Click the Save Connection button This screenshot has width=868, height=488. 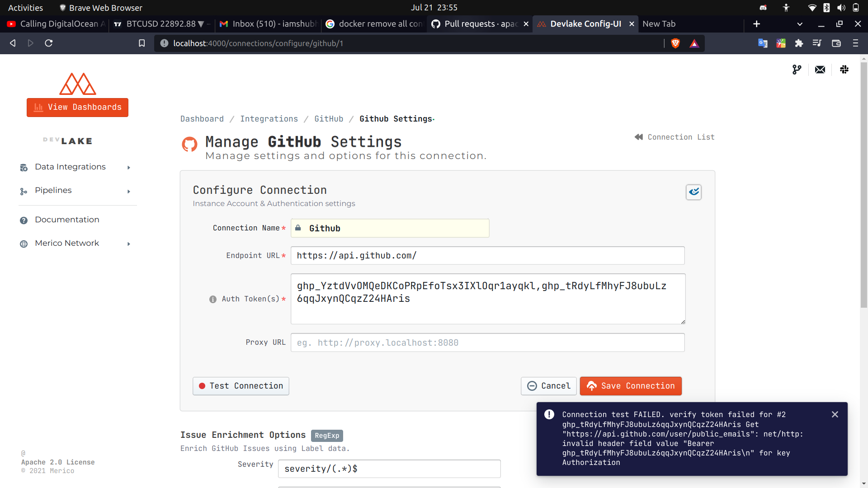point(631,386)
